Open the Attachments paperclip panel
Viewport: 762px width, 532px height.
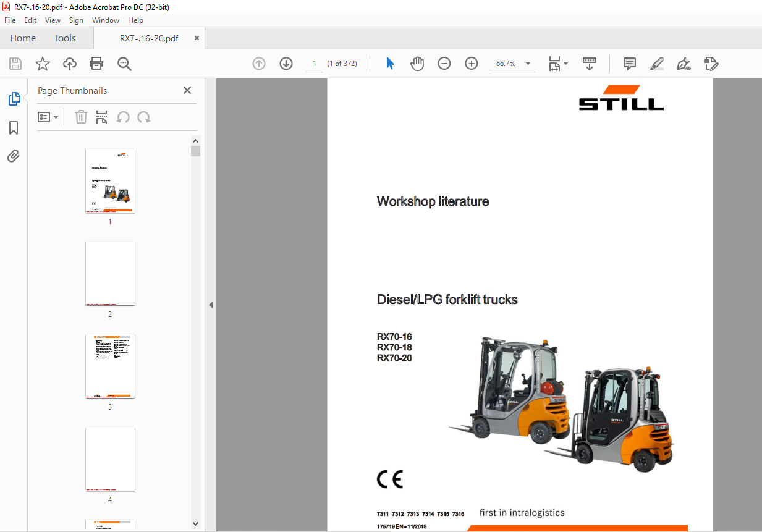pos(14,156)
